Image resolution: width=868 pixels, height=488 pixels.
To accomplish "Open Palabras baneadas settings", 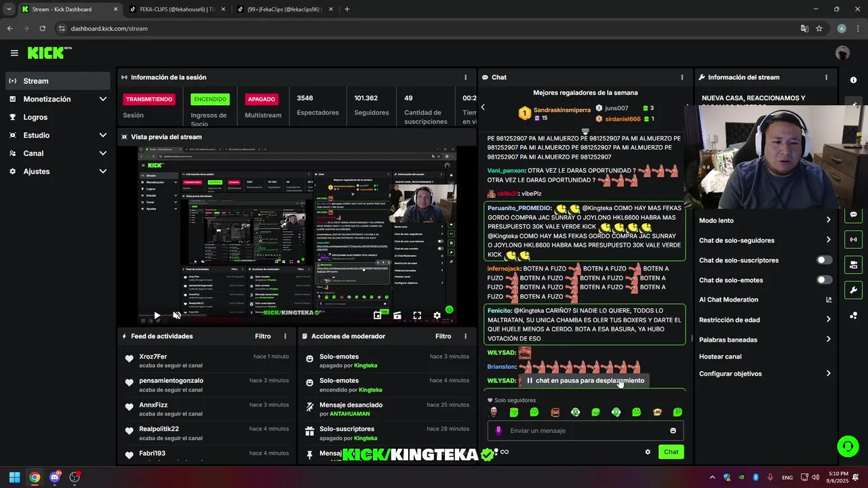I will click(x=765, y=340).
